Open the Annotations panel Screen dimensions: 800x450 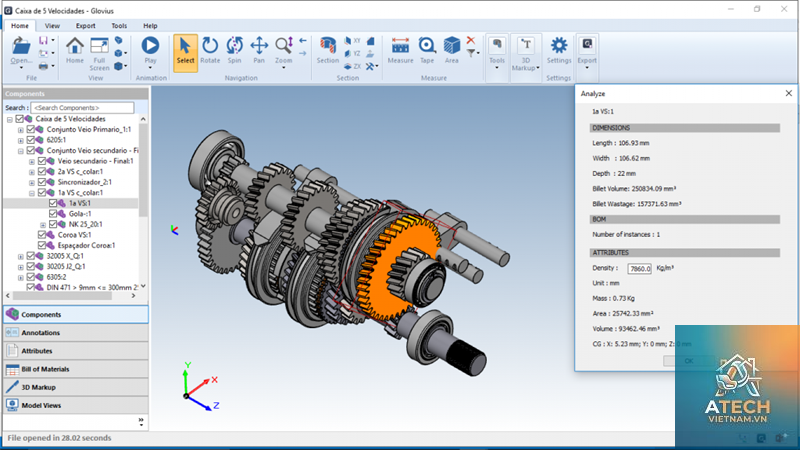(x=76, y=333)
